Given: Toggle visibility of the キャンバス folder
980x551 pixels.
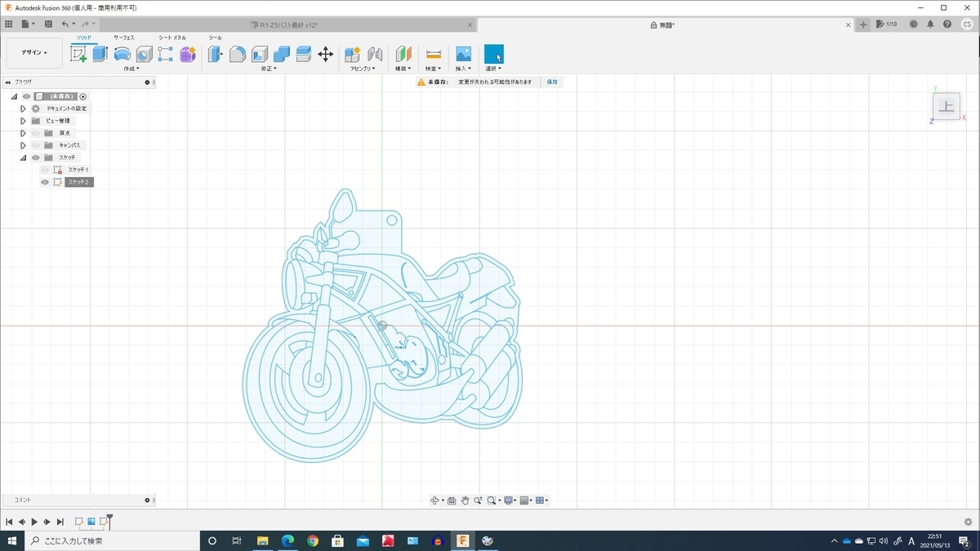Looking at the screenshot, I should (36, 144).
